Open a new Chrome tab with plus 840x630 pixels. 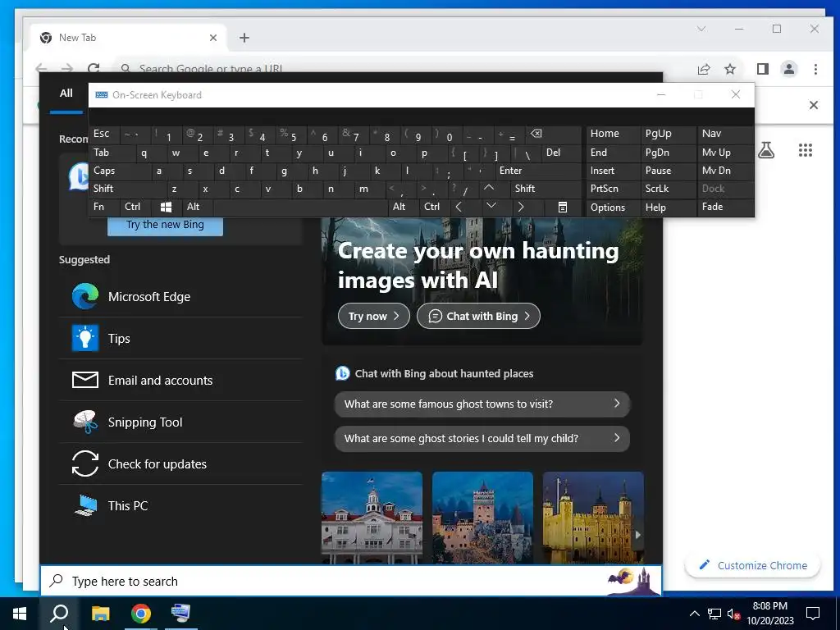244,38
